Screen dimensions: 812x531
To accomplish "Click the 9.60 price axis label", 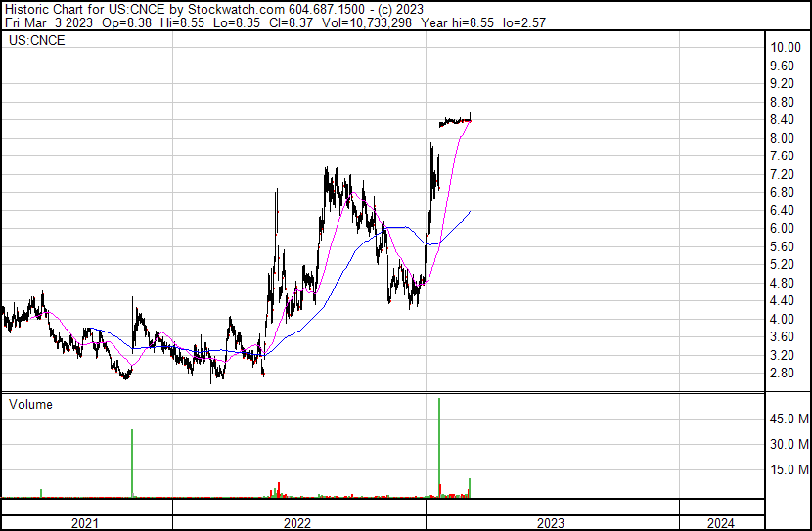I will [x=782, y=66].
